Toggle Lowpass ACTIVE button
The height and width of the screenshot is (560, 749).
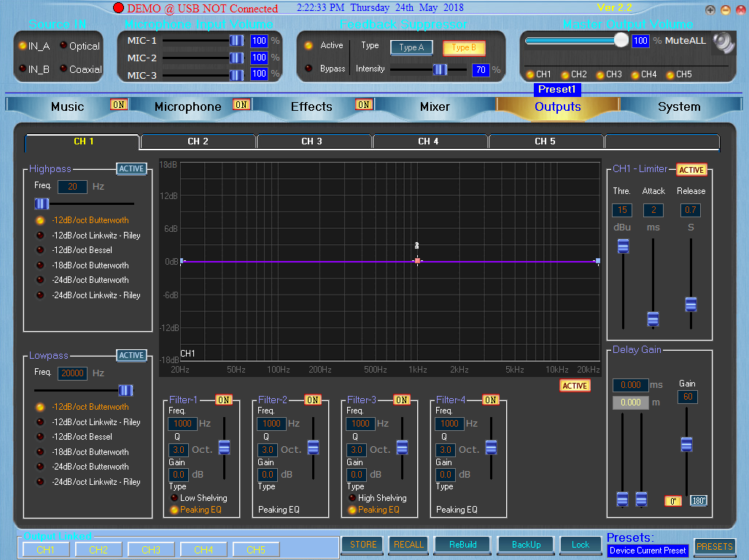pyautogui.click(x=131, y=355)
